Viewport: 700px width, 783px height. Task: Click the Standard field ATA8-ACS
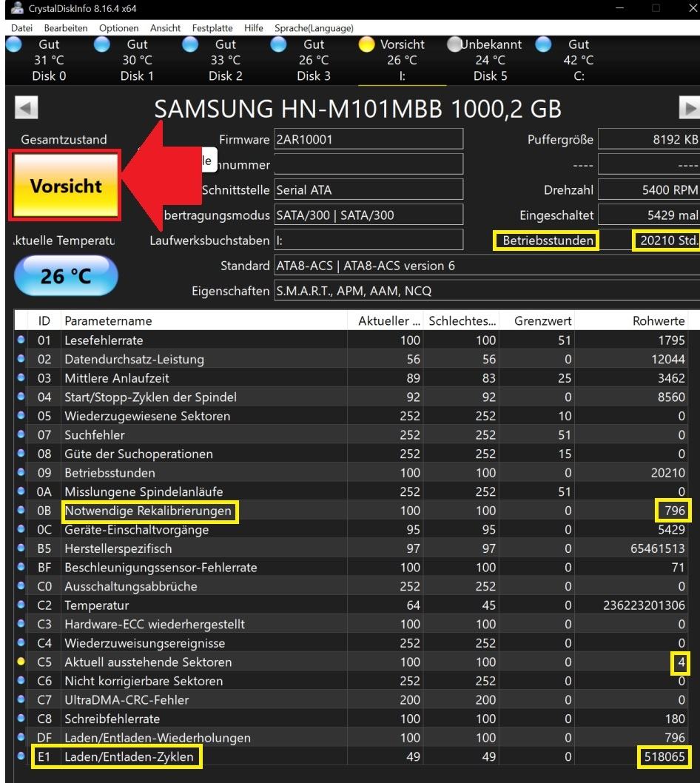(487, 266)
